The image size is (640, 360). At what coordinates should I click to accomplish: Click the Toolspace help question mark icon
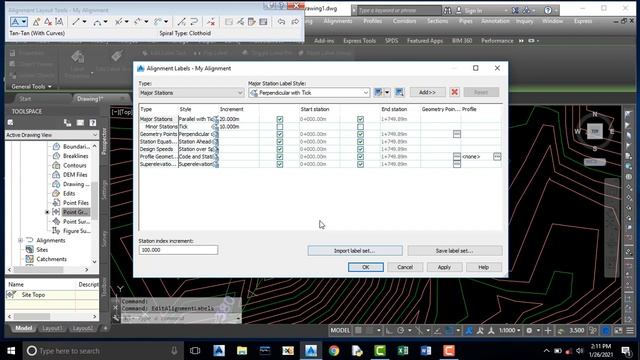(x=93, y=122)
